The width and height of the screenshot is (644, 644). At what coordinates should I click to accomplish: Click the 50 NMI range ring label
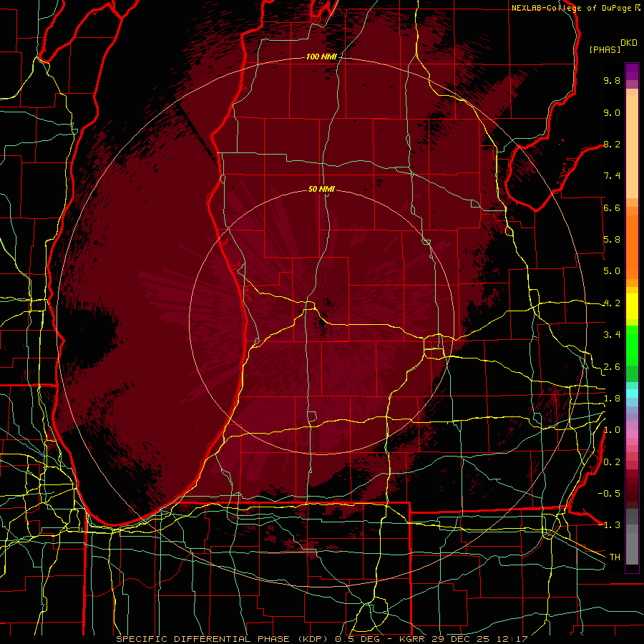[x=321, y=189]
